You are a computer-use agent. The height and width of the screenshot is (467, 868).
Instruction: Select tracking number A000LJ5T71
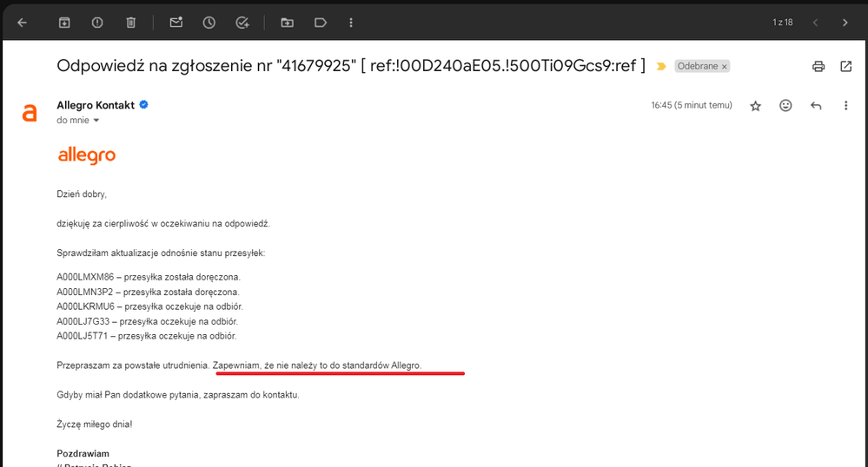(x=82, y=336)
